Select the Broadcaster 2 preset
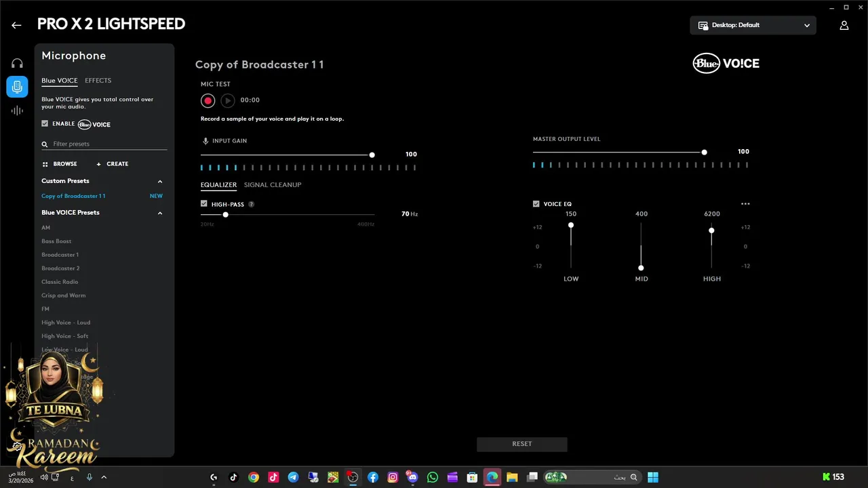The width and height of the screenshot is (868, 488). tap(60, 268)
